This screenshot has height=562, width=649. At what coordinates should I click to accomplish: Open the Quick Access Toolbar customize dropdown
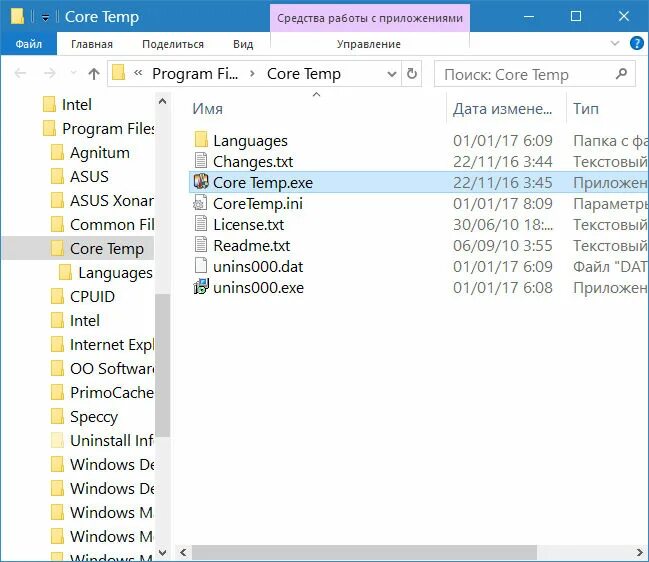(x=46, y=17)
